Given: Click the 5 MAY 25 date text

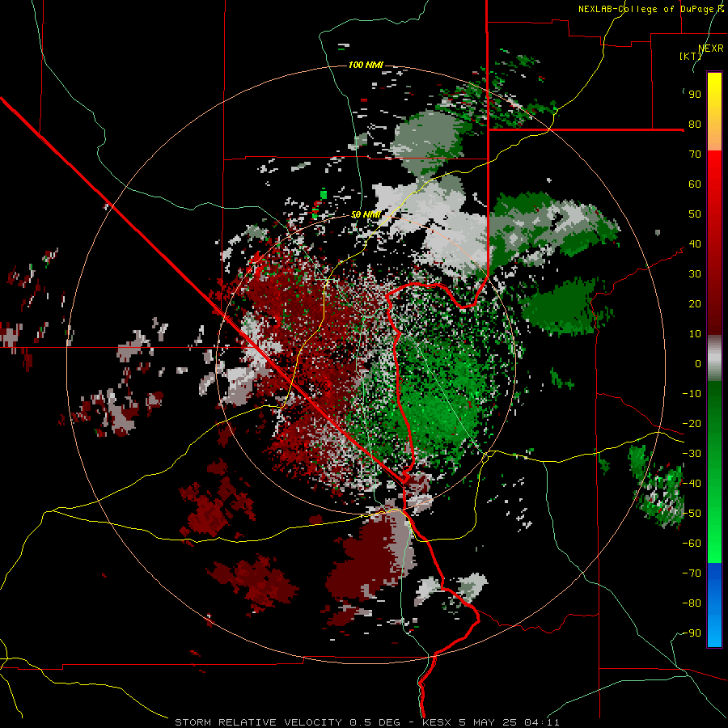Looking at the screenshot, I should point(488,722).
